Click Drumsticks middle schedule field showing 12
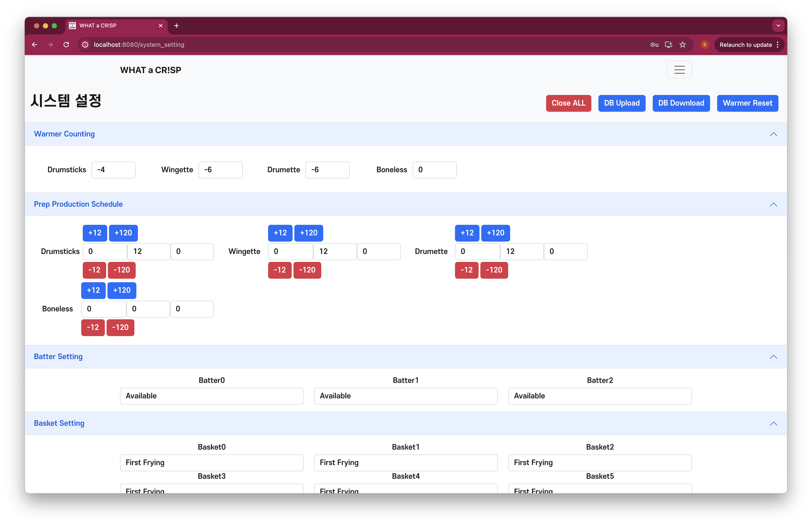Viewport: 812px width, 526px height. click(x=149, y=252)
